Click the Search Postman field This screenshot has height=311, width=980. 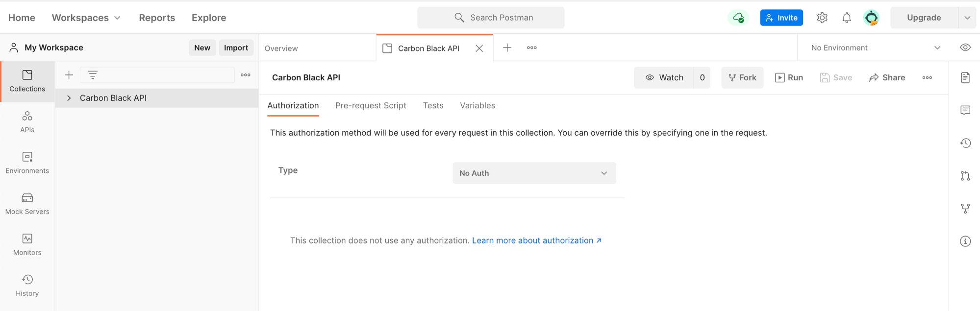tap(491, 18)
